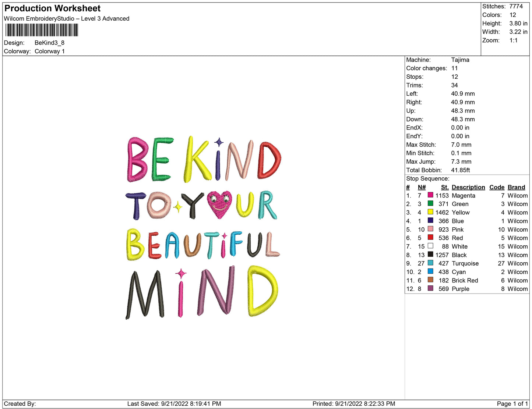This screenshot has height=409, width=532.
Task: Click the Brand column header
Action: tap(516, 187)
